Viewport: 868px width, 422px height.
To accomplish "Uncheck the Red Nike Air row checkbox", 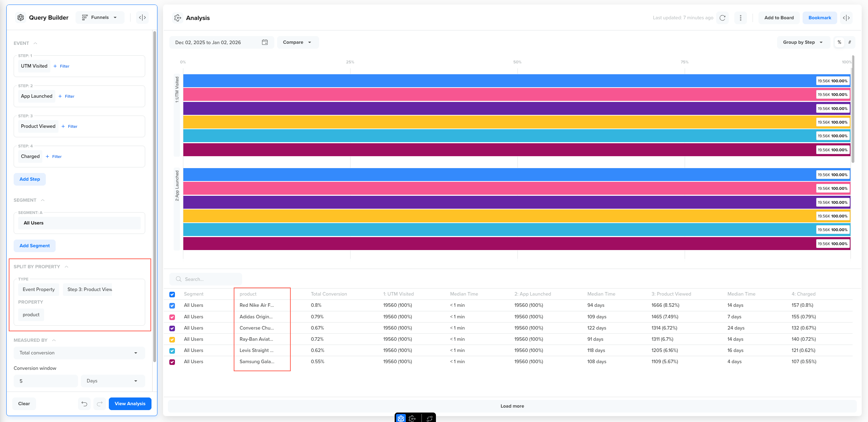I will [172, 306].
